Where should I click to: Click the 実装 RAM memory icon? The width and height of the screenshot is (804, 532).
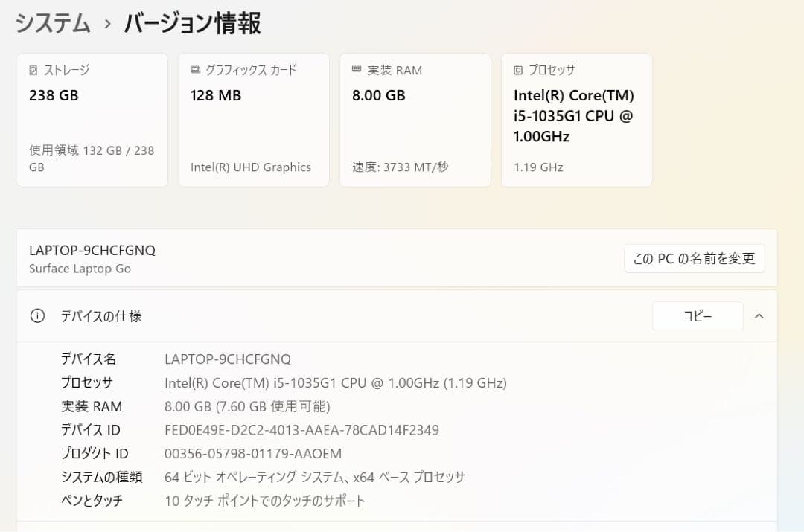[x=354, y=69]
